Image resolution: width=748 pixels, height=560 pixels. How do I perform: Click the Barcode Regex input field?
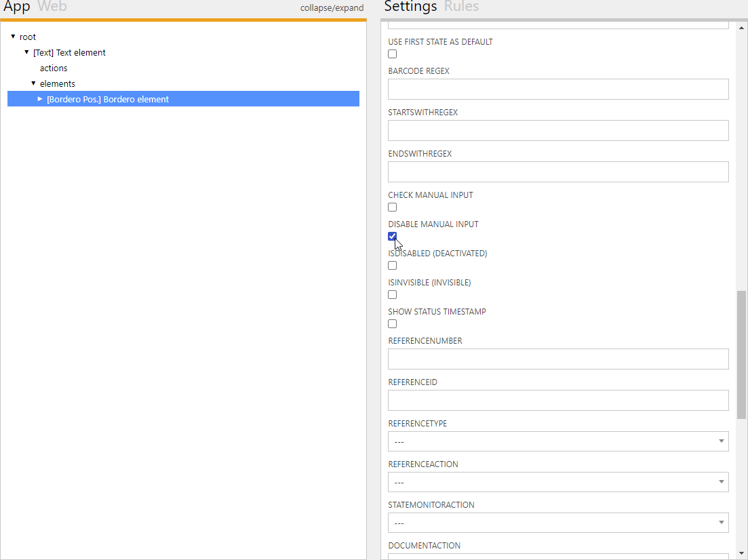click(x=558, y=89)
